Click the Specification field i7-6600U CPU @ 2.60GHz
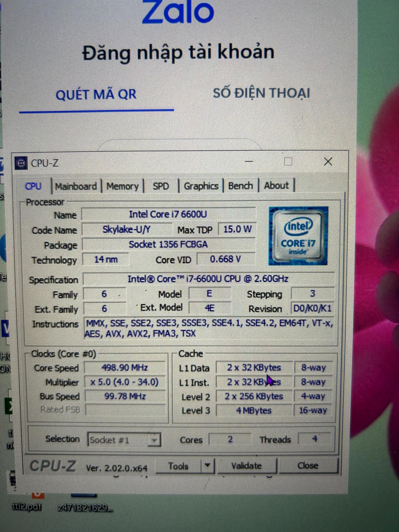This screenshot has height=532, width=399. click(208, 279)
